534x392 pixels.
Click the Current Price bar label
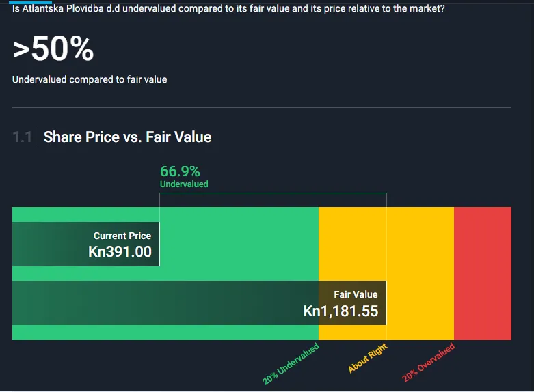tap(122, 236)
